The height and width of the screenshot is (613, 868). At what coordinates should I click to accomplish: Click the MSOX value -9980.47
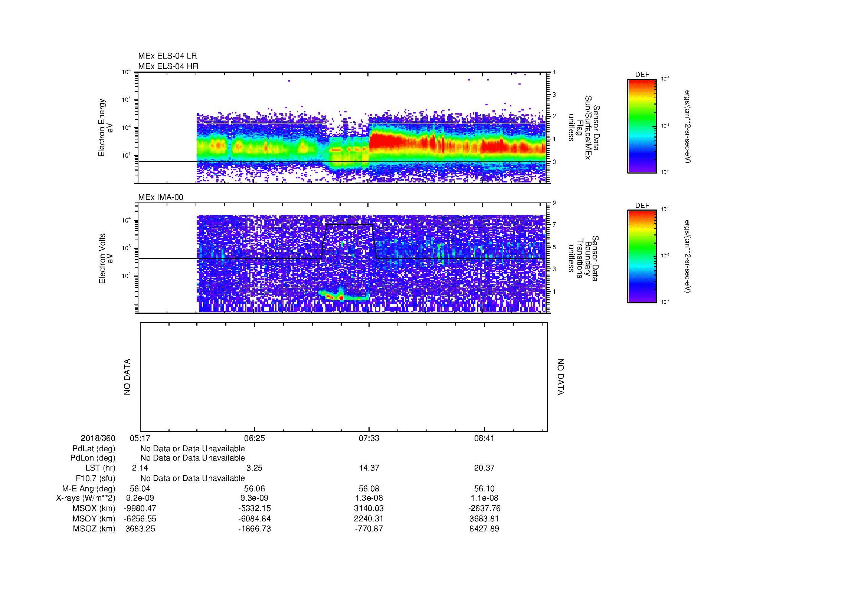pos(140,508)
